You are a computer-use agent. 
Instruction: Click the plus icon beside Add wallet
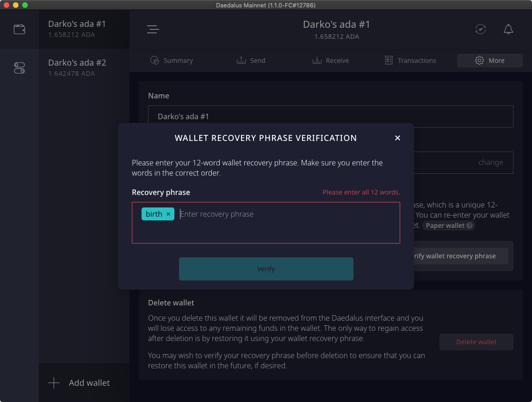point(54,383)
